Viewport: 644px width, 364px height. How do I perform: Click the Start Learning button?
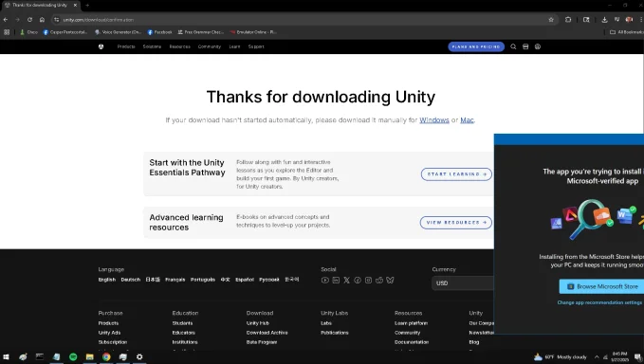(x=456, y=174)
